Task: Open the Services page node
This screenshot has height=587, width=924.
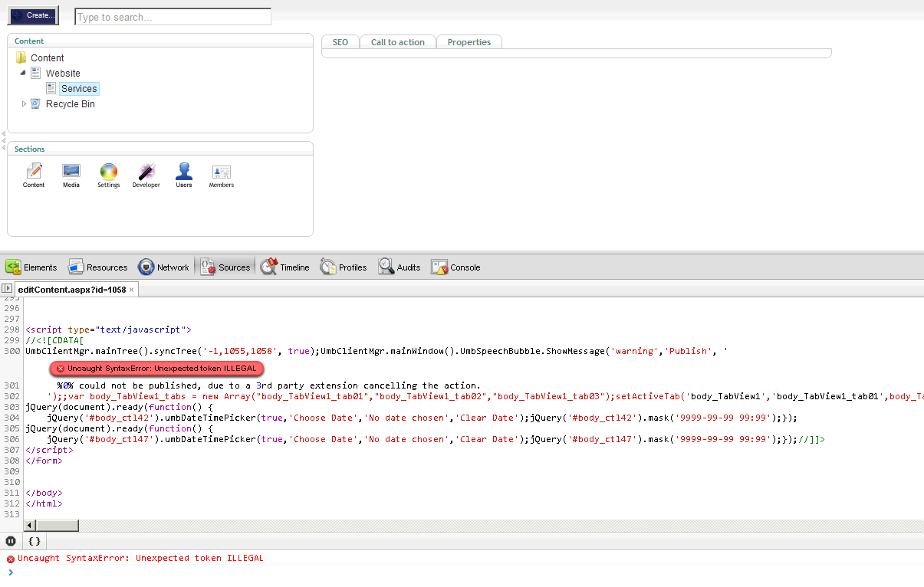Action: pos(79,89)
